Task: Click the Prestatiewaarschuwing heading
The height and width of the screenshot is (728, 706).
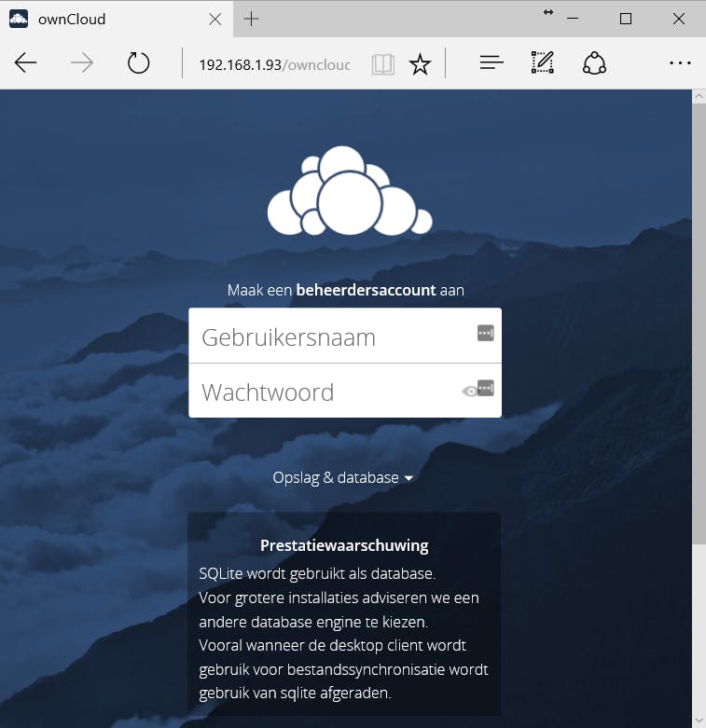Action: [x=344, y=545]
